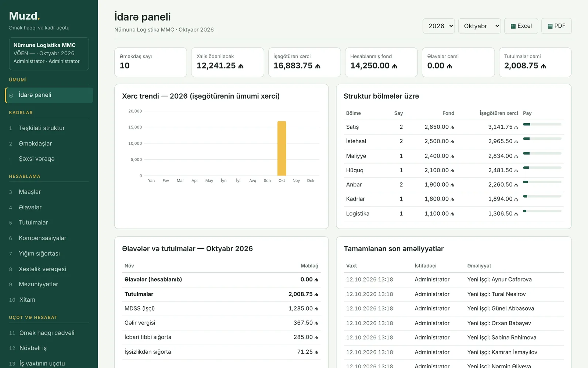The width and height of the screenshot is (588, 368).
Task: Open the year 2026 dropdown
Action: [439, 26]
